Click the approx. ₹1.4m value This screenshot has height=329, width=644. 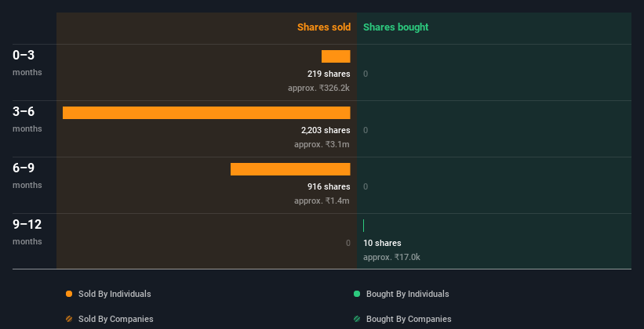click(322, 201)
